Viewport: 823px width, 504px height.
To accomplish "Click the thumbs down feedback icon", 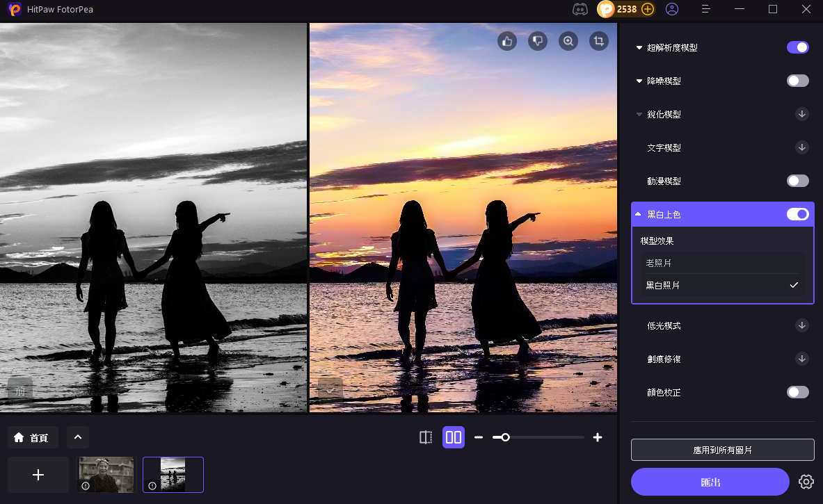I will point(538,42).
